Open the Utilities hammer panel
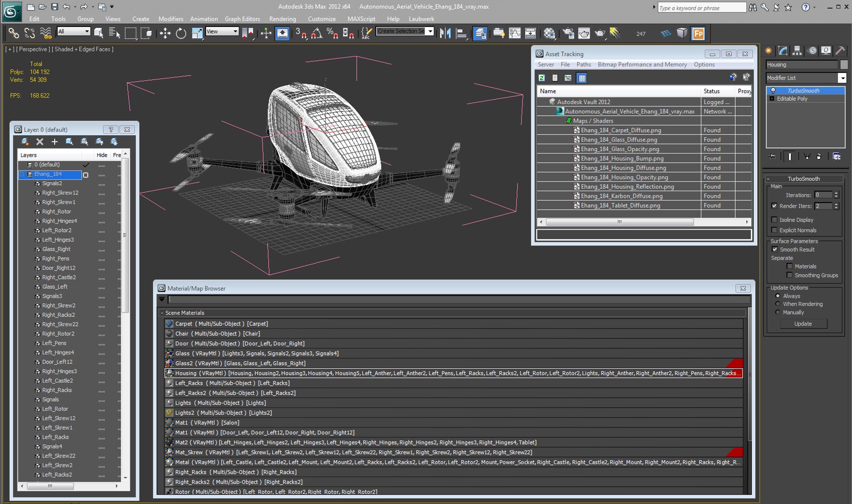The width and height of the screenshot is (852, 504). tap(840, 50)
